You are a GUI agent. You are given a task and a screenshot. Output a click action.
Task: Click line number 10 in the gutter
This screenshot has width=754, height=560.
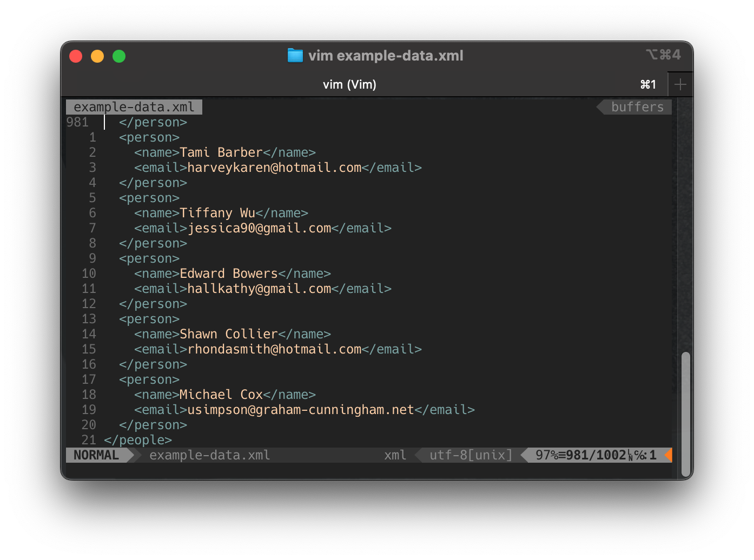click(x=89, y=274)
